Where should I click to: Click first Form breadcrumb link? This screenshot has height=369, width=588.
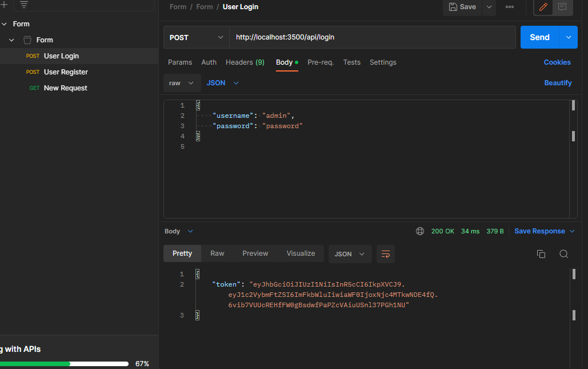[178, 7]
